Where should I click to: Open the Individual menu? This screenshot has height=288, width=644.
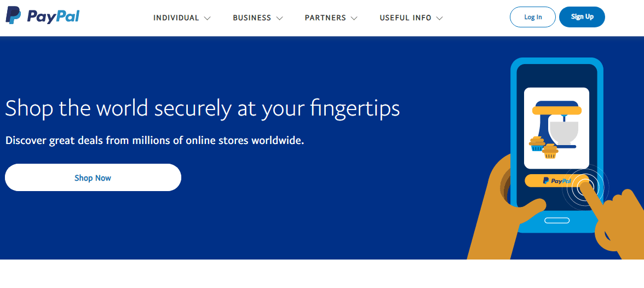[x=176, y=18]
